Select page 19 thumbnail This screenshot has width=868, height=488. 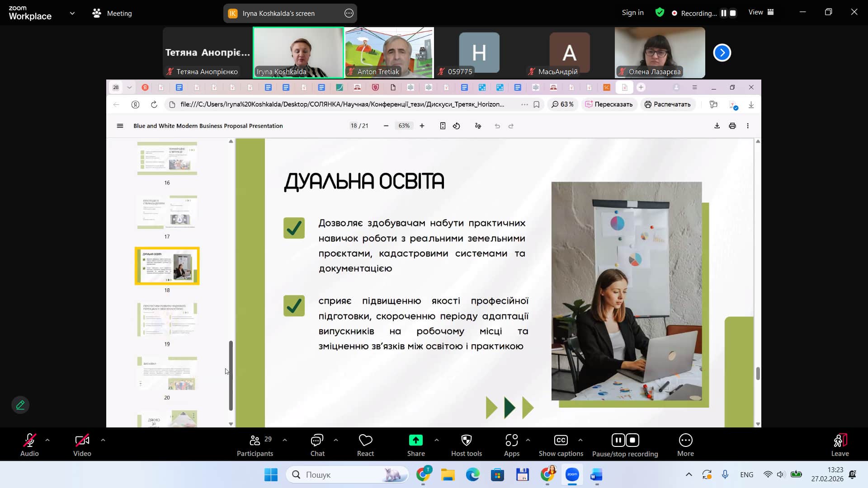coord(167,319)
